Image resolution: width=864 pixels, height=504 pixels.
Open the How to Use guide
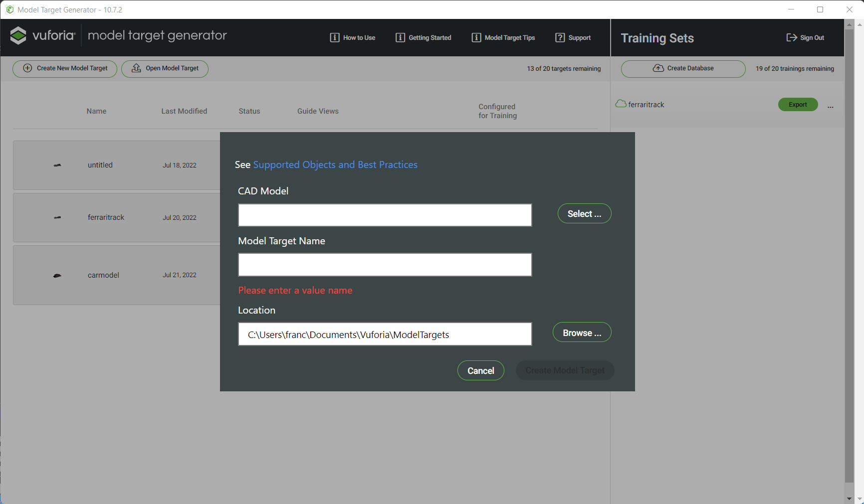tap(353, 38)
